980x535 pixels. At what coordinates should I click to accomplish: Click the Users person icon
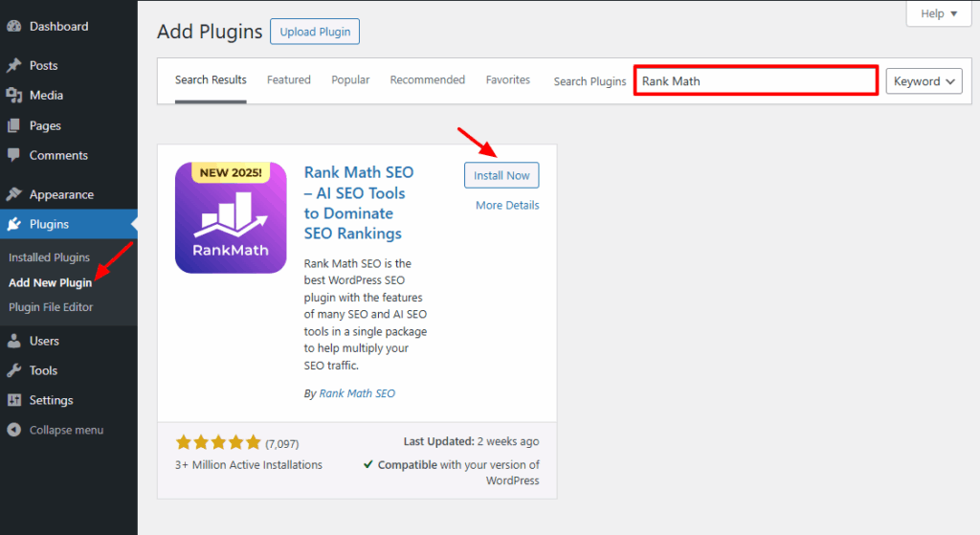pos(13,341)
